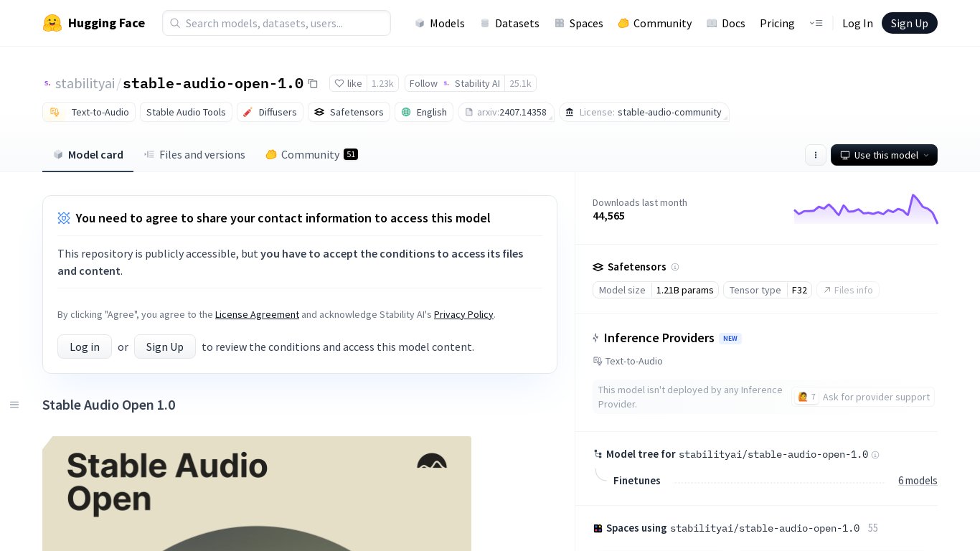Viewport: 980px width, 551px height.
Task: Open the Community tab with 51 discussions
Action: (x=311, y=155)
